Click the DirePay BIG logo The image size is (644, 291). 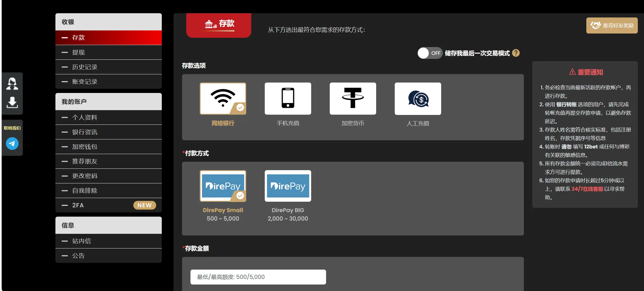(288, 186)
